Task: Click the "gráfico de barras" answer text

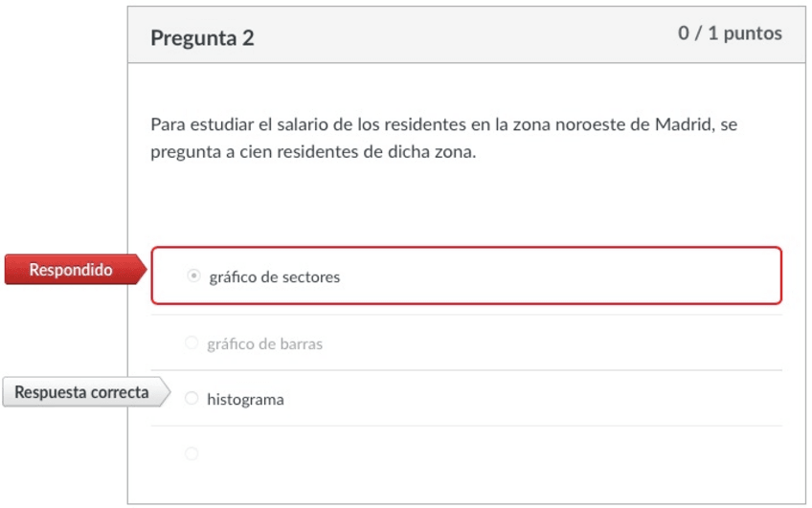Action: (x=264, y=343)
